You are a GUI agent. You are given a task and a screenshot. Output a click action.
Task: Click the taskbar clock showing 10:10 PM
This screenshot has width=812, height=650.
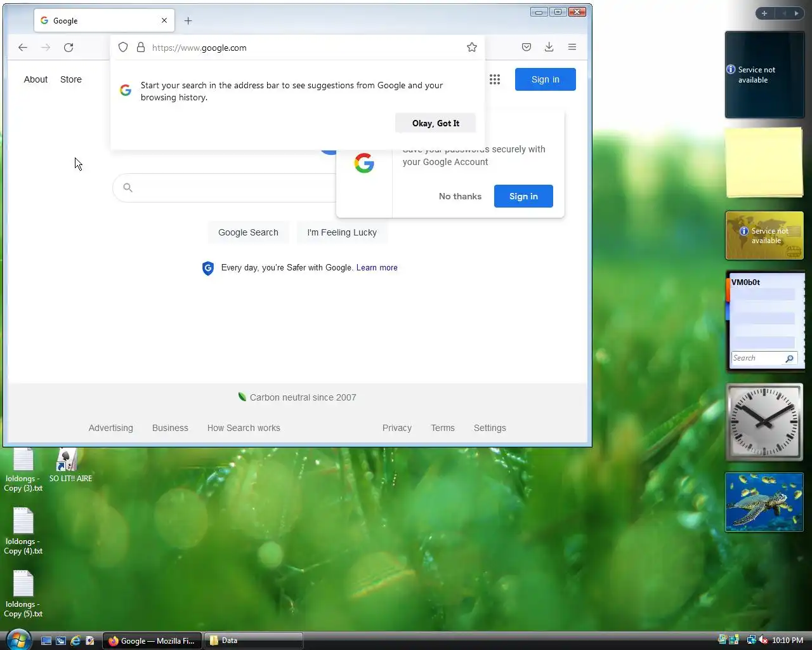[788, 640]
